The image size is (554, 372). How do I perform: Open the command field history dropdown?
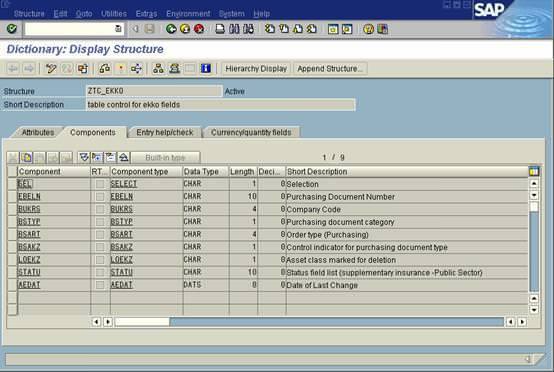(118, 29)
